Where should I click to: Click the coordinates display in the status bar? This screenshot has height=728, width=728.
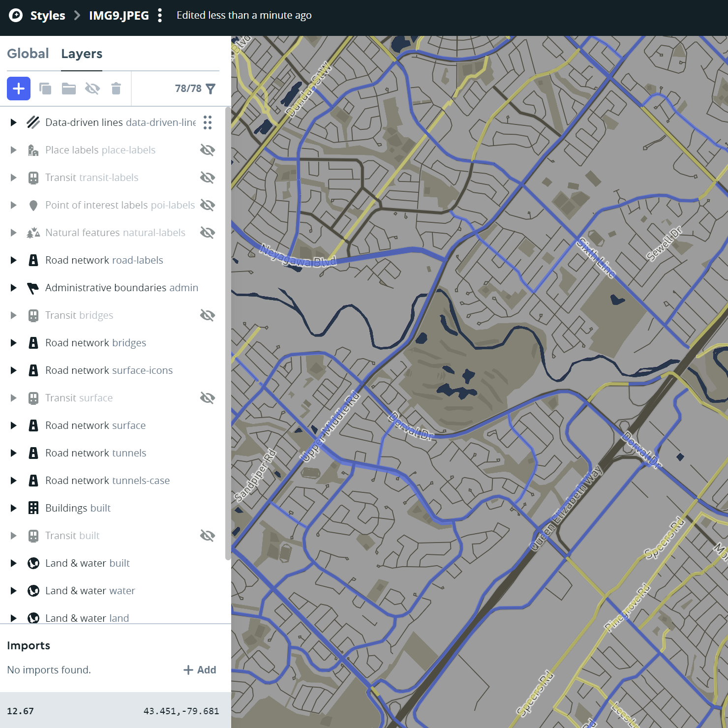[x=181, y=711]
